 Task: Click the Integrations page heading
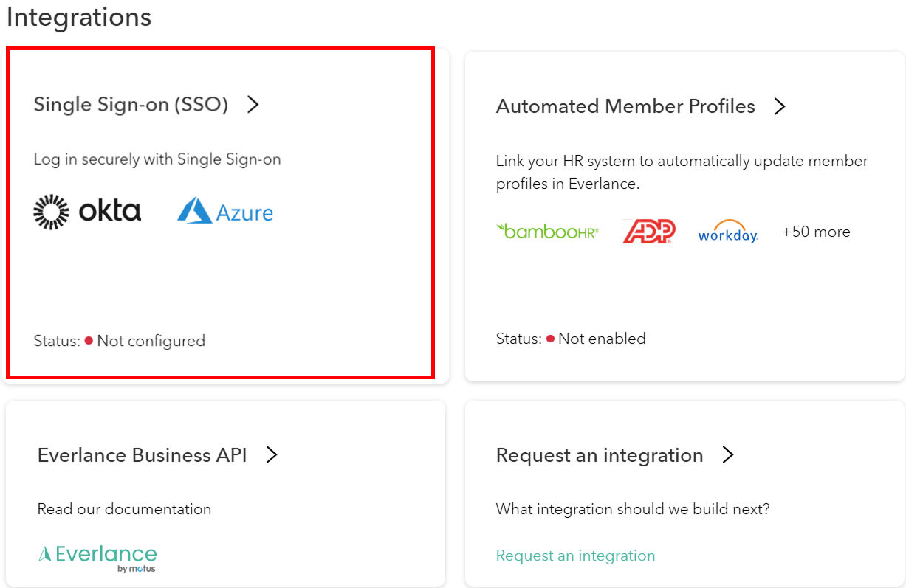point(79,17)
